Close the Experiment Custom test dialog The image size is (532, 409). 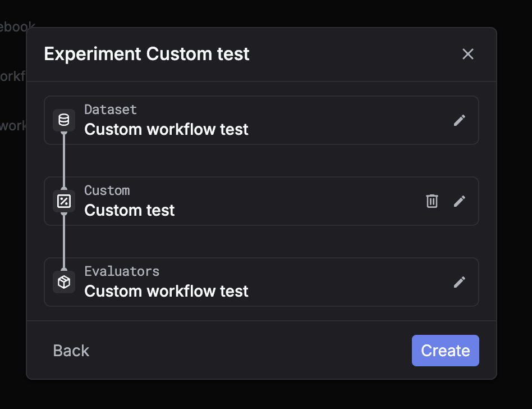click(x=467, y=54)
